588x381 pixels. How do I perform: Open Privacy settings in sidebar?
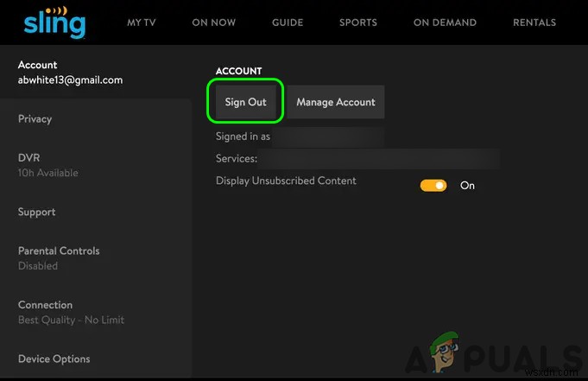click(35, 119)
